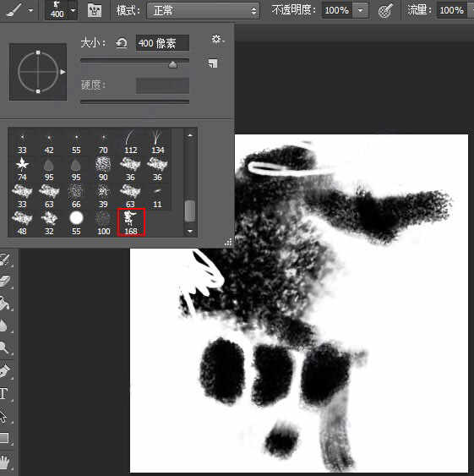Click the brush preset panel gear icon
The width and height of the screenshot is (474, 476).
click(x=216, y=39)
